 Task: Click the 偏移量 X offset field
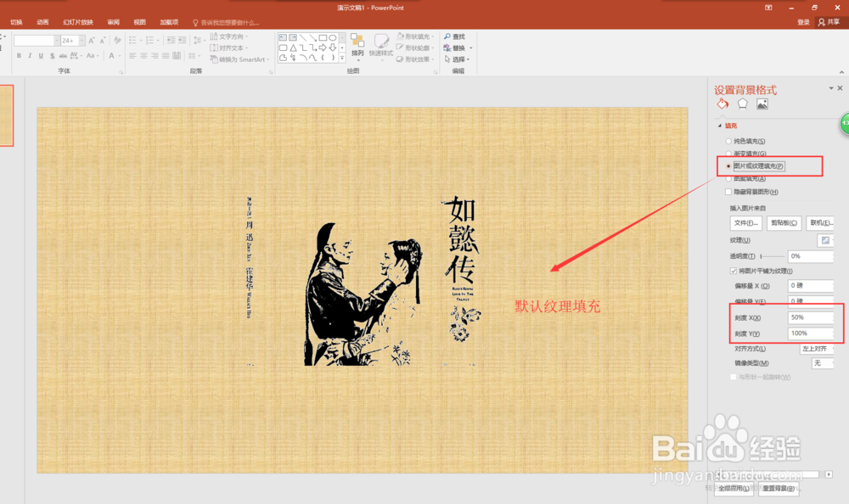pos(811,285)
